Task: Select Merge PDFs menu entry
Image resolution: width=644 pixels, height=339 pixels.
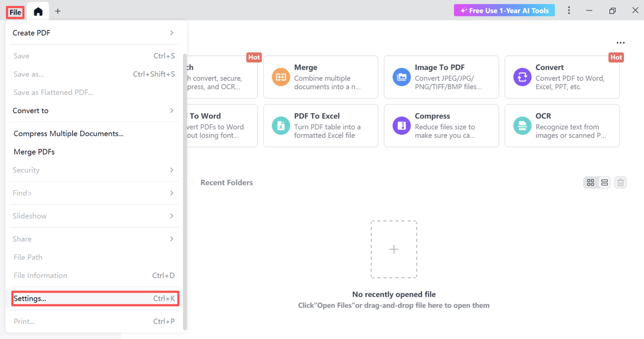Action: pos(34,152)
